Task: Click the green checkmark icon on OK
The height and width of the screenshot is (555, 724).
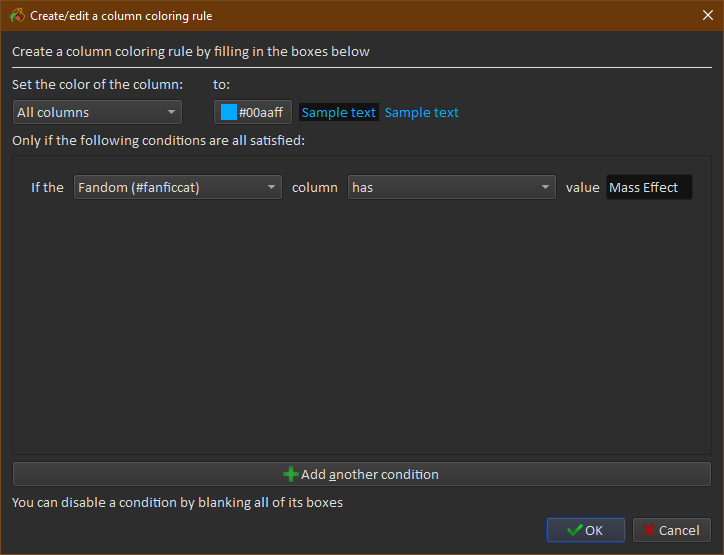Action: (574, 530)
